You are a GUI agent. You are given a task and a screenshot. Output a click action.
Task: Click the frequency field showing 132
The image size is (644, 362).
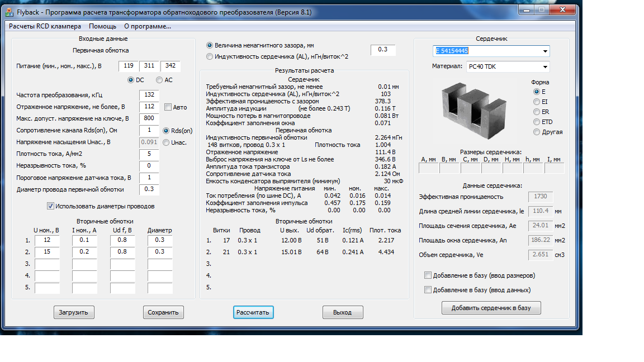(149, 95)
